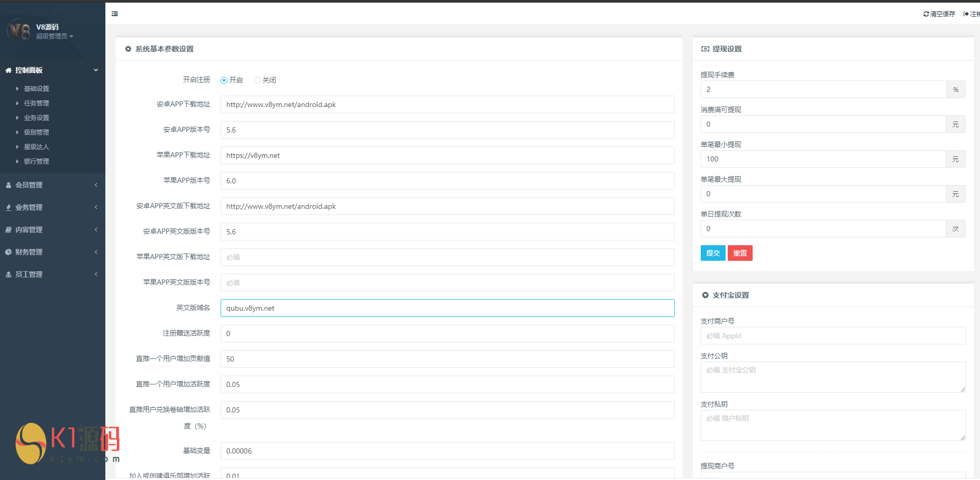Screen dimensions: 980x480
Task: Click the empty 苹果APP英文版版本号 field
Action: coord(447,283)
